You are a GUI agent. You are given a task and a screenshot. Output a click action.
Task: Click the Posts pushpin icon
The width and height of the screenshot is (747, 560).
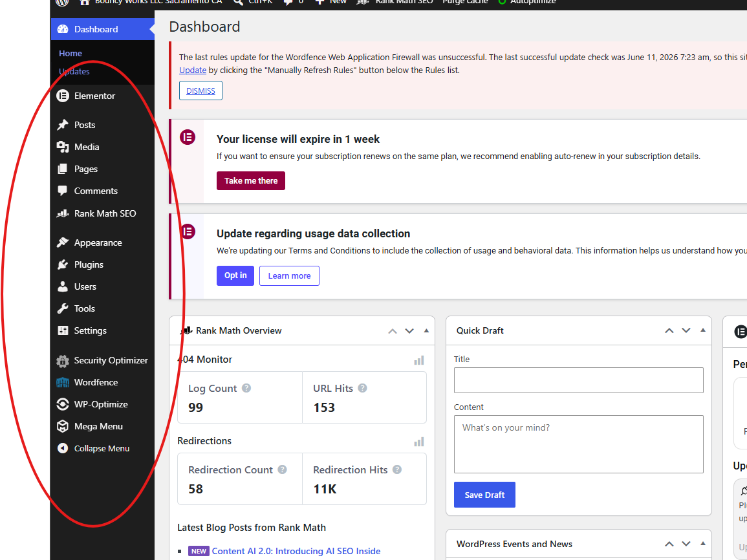[63, 125]
